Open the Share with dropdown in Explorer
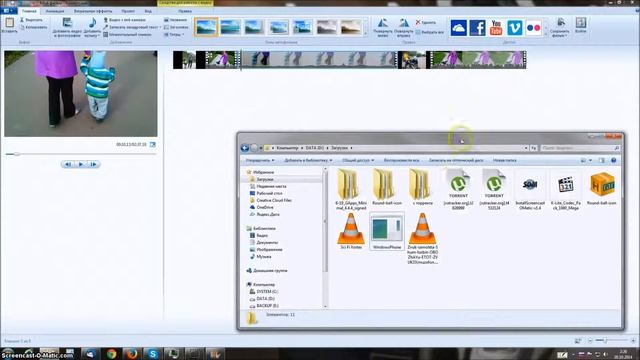Viewport: 640px width, 360px height. click(x=358, y=160)
